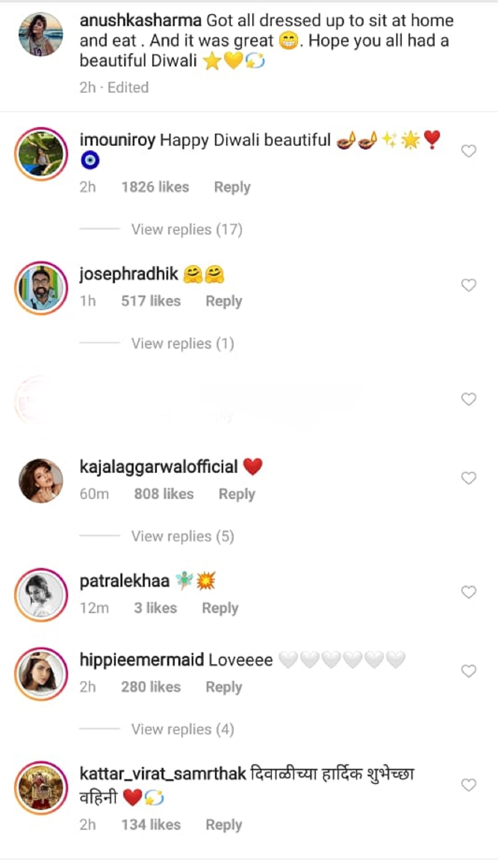Open imouniroy's profile avatar
Image resolution: width=498 pixels, height=868 pixels.
(x=41, y=154)
